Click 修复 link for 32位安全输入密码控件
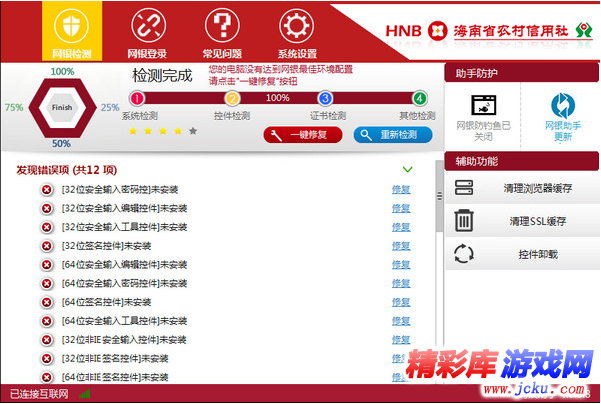Image resolution: width=601 pixels, height=404 pixels. coord(400,190)
